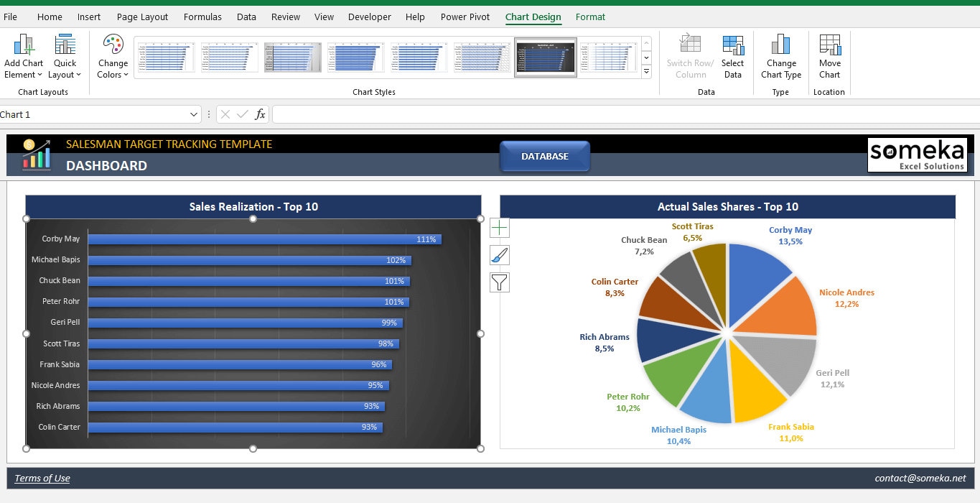Click the Quick Layout icon

(65, 45)
